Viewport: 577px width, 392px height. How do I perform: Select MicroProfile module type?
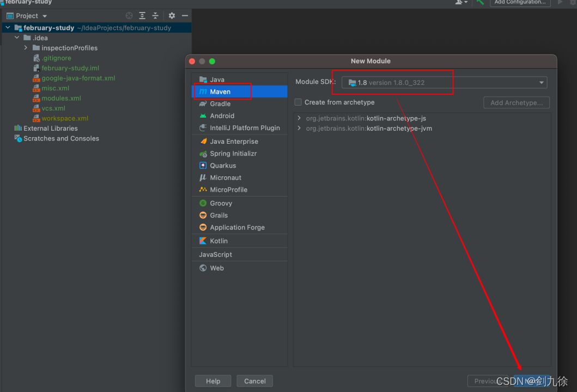click(x=240, y=190)
